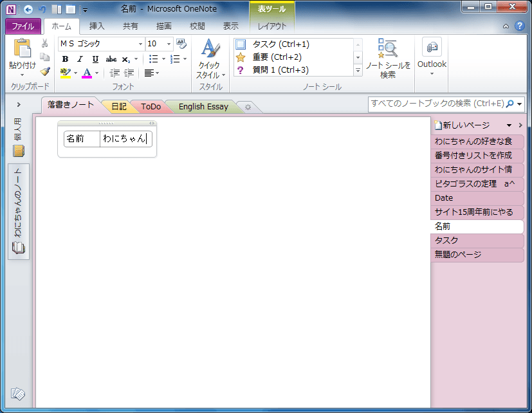Viewport: 532px width, 413px height.
Task: Open わにちゃんのノート notebook
Action: tap(18, 212)
